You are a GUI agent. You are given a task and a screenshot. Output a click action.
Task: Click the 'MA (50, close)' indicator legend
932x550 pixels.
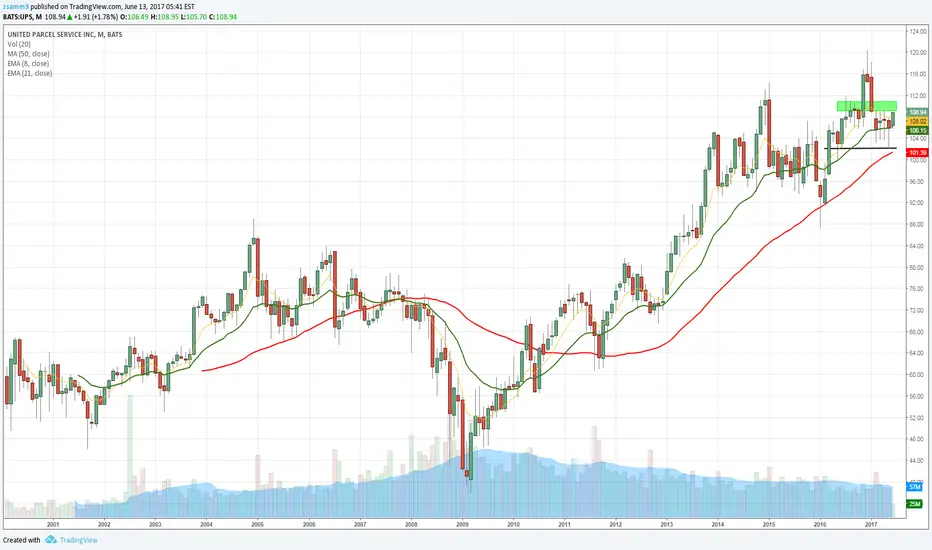point(29,54)
